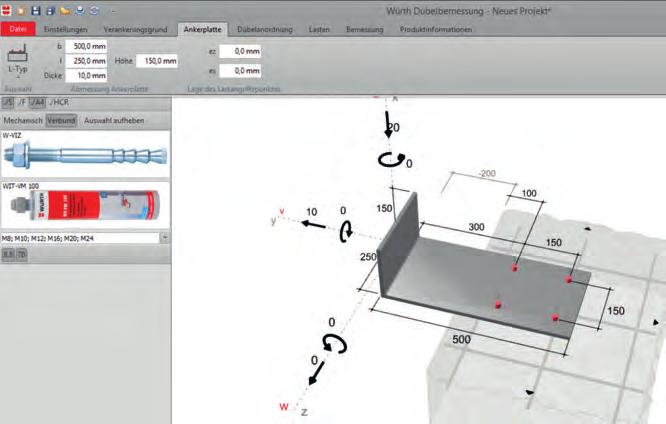Click the black edge handle at concrete bottom
The width and height of the screenshot is (666, 424).
point(529,392)
